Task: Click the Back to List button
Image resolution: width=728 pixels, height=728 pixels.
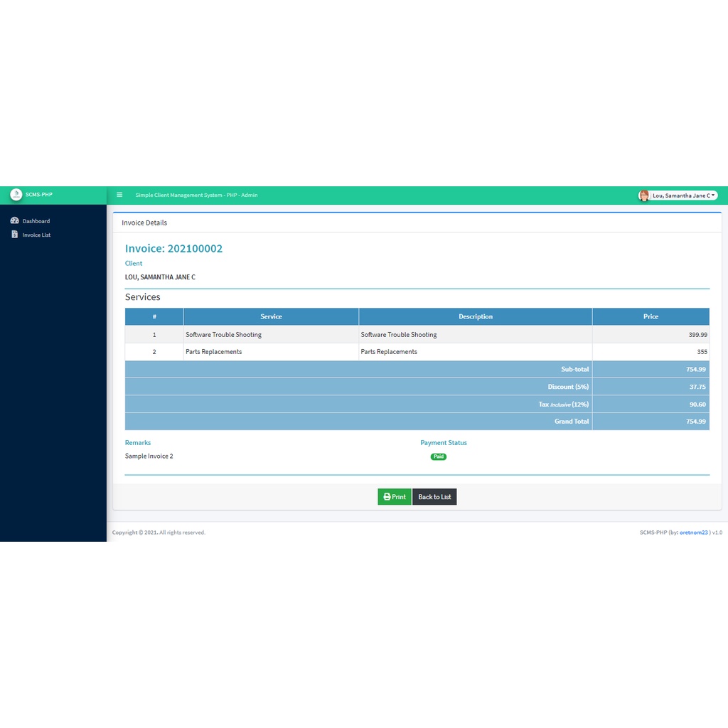Action: coord(434,497)
